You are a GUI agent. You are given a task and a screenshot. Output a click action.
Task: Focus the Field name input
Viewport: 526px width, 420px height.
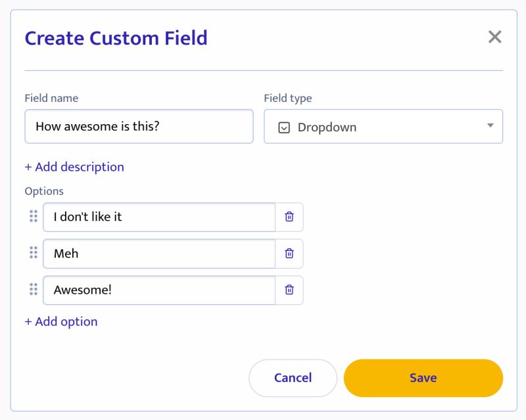(x=139, y=126)
